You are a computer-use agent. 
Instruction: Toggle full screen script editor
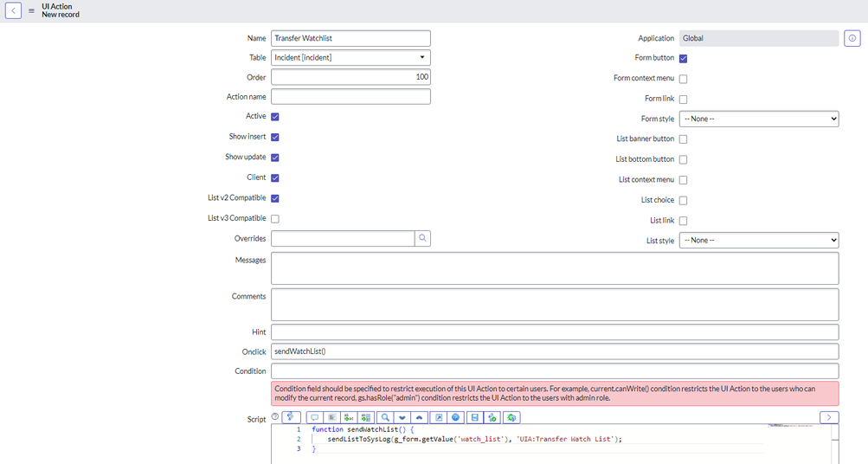[x=439, y=417]
